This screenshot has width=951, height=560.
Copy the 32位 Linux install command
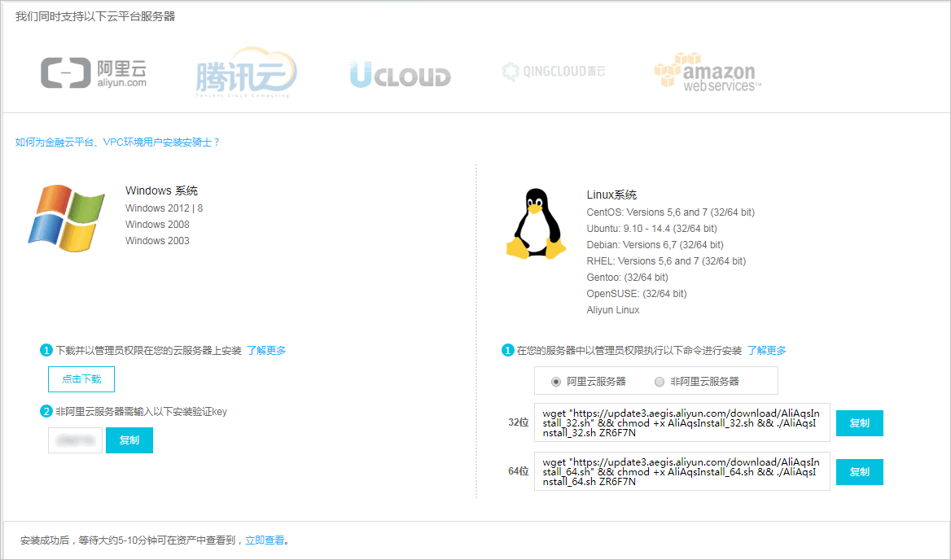pyautogui.click(x=859, y=423)
